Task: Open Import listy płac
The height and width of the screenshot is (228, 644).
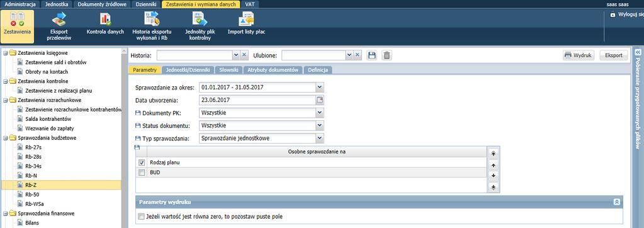Action: (x=246, y=25)
